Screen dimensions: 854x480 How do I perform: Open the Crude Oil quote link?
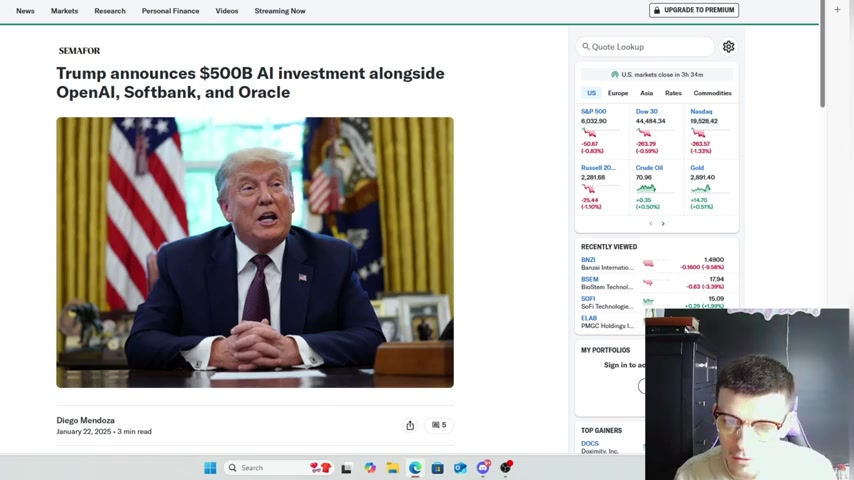(x=649, y=168)
